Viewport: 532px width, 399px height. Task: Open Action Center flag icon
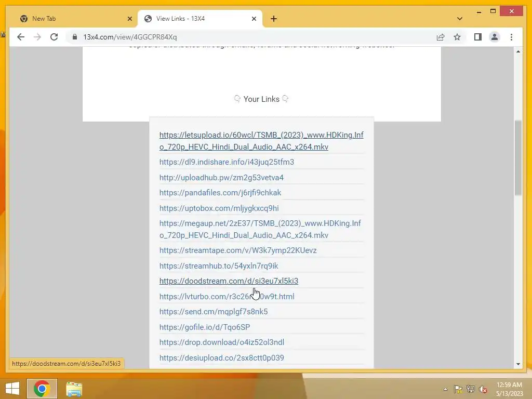458,389
